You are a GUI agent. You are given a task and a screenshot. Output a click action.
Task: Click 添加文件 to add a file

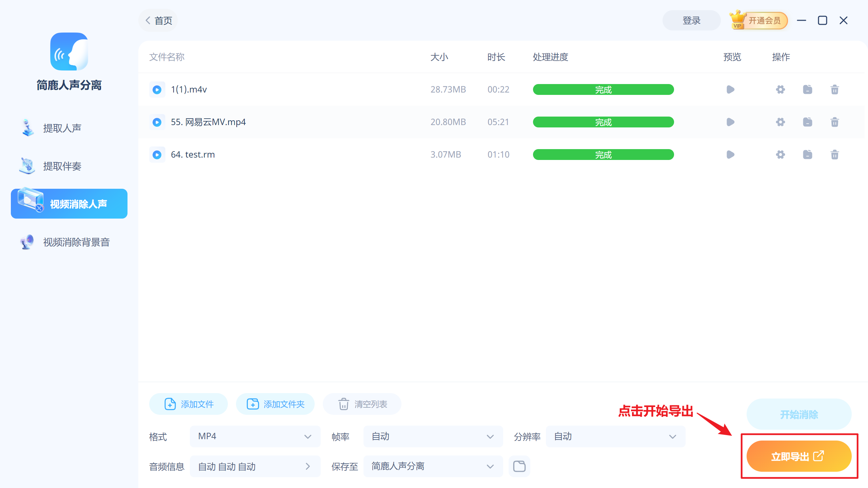(189, 404)
